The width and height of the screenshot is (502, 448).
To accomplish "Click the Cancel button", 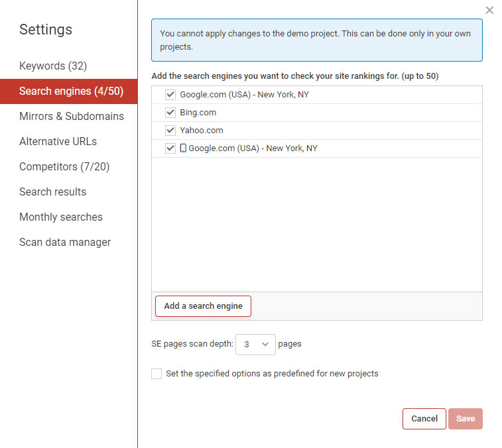I will click(x=424, y=419).
